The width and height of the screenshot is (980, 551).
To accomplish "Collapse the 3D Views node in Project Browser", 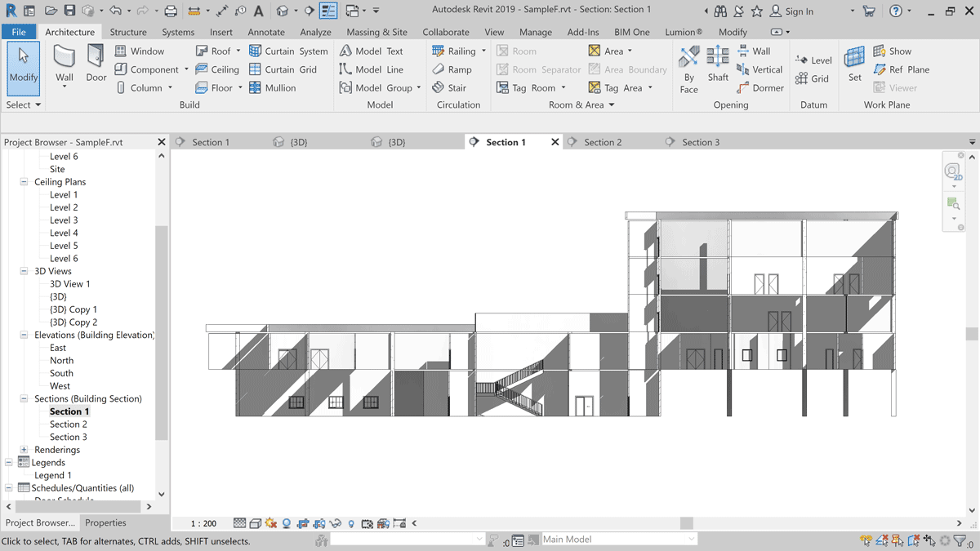I will pyautogui.click(x=24, y=270).
